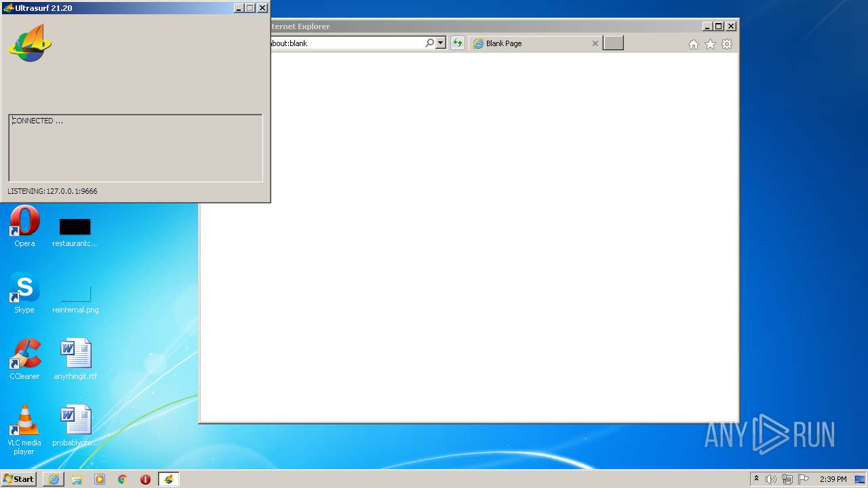The width and height of the screenshot is (868, 488).
Task: Click the Opera taskbar icon
Action: (145, 479)
